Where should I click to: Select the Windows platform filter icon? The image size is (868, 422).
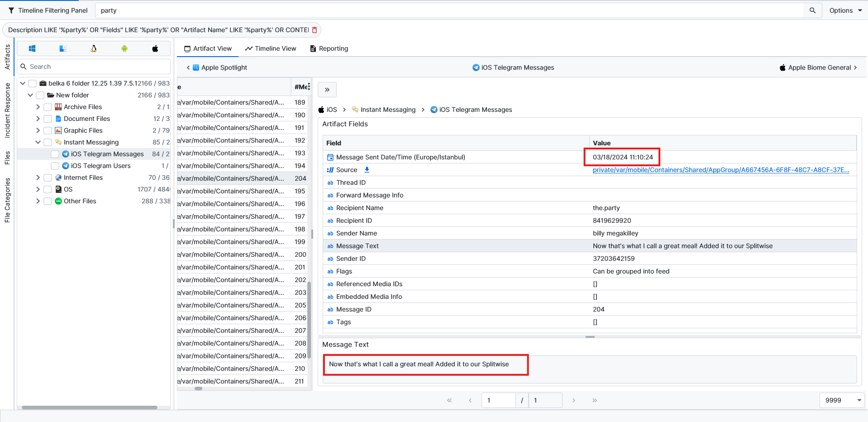[x=32, y=48]
